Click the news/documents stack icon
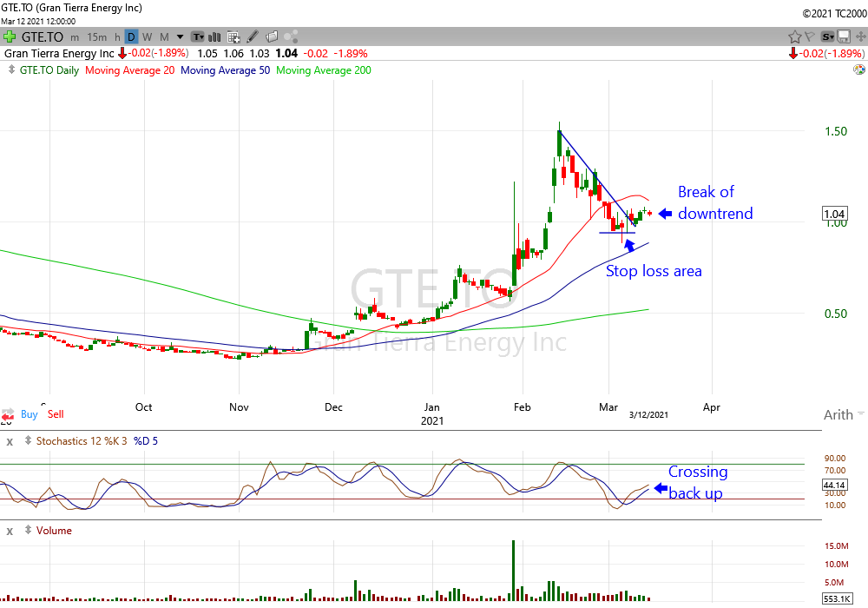Screen dimensions: 868x608 [271, 37]
